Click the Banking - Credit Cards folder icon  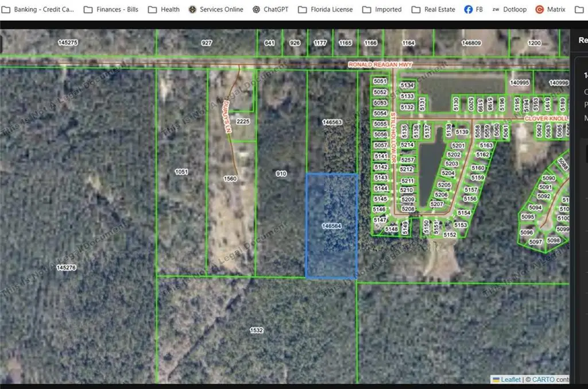[x=6, y=9]
